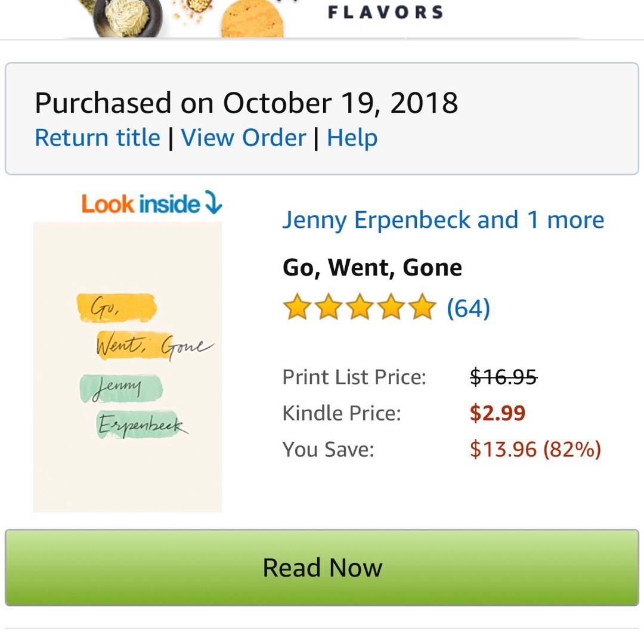The height and width of the screenshot is (644, 644).
Task: Tap the green Read Now button
Action: [x=322, y=567]
